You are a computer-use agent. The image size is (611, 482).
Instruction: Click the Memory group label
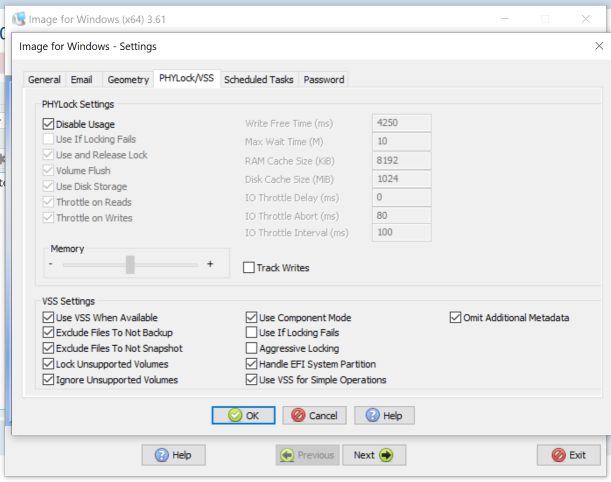pos(67,249)
